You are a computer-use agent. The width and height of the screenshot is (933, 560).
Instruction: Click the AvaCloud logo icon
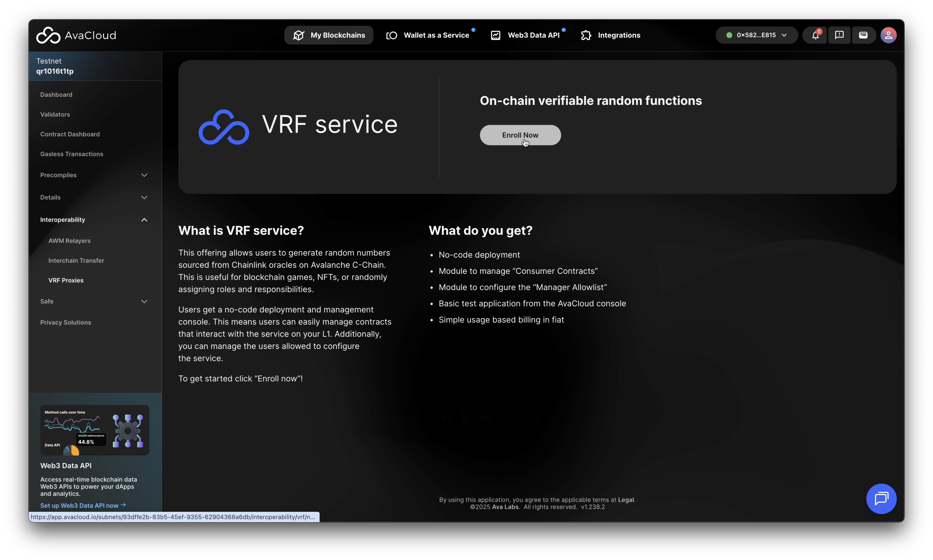coord(48,35)
